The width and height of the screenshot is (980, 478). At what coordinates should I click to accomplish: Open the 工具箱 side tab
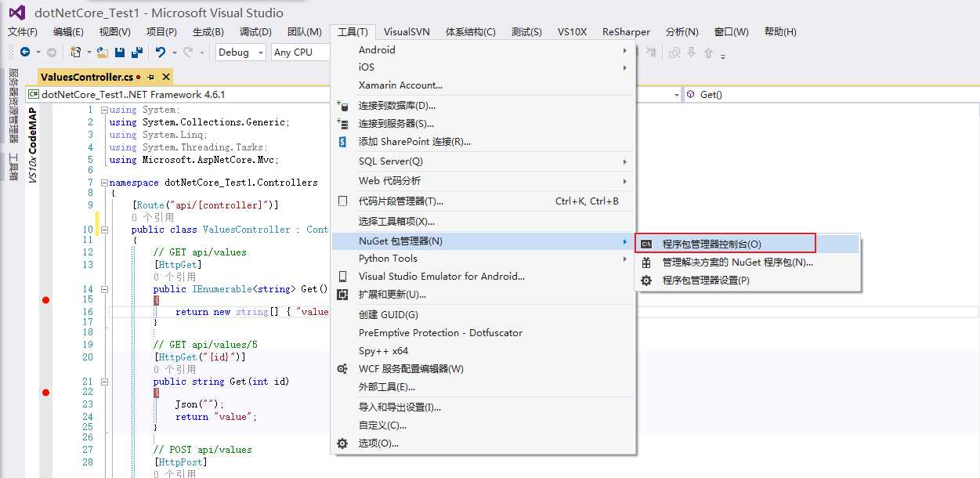click(x=12, y=166)
